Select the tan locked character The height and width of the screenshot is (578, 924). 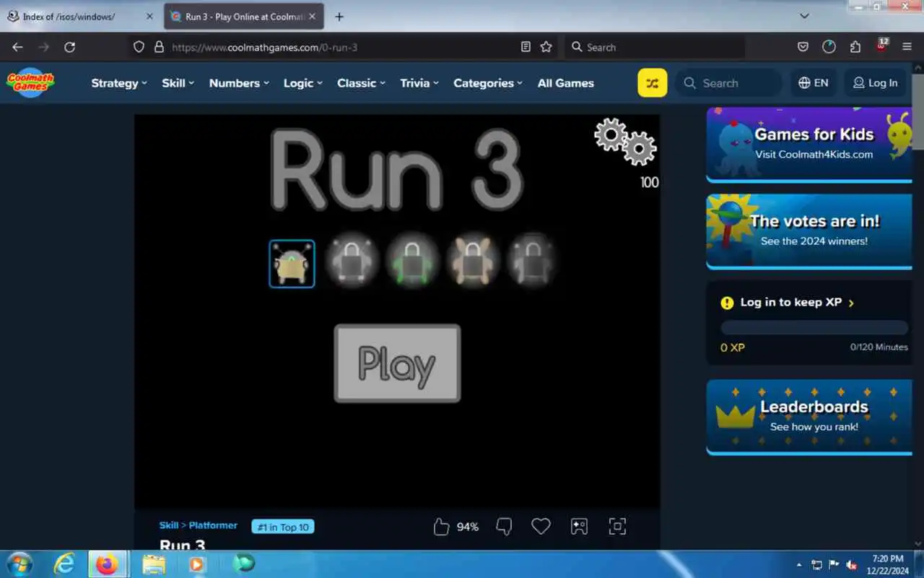click(x=472, y=262)
